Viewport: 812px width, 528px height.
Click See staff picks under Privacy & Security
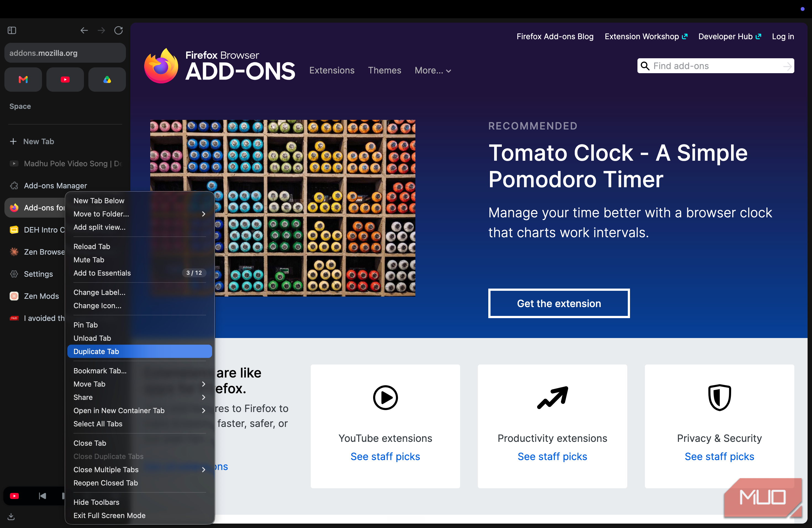[x=719, y=456]
